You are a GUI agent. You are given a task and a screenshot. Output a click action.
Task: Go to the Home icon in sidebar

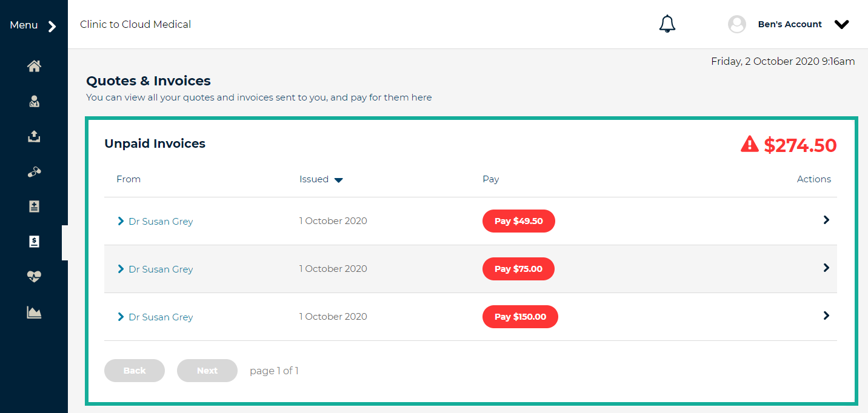[34, 67]
